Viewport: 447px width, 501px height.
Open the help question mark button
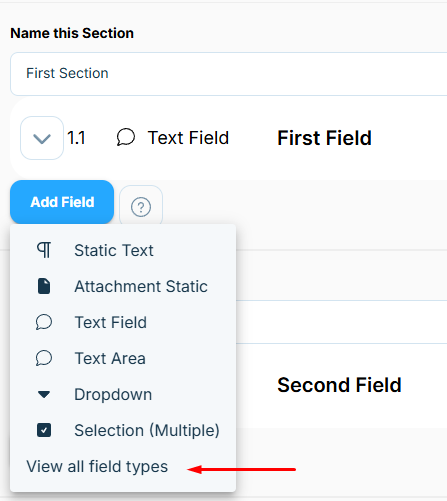tap(141, 207)
